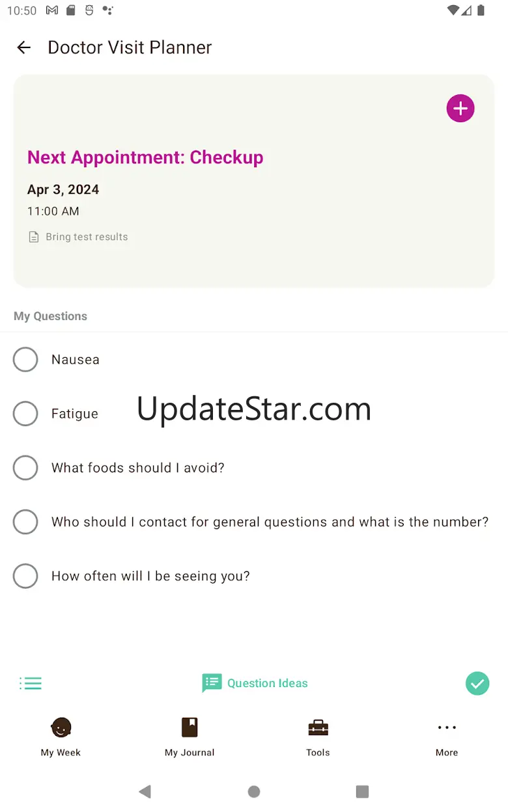This screenshot has height=812, width=508.
Task: Open the Next Appointment: Checkup heading
Action: (x=145, y=157)
